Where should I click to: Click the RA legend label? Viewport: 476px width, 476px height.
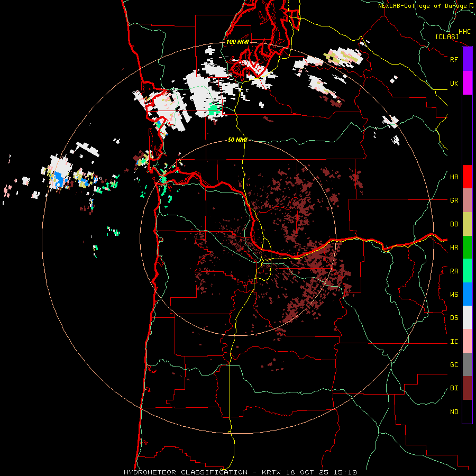(x=454, y=271)
